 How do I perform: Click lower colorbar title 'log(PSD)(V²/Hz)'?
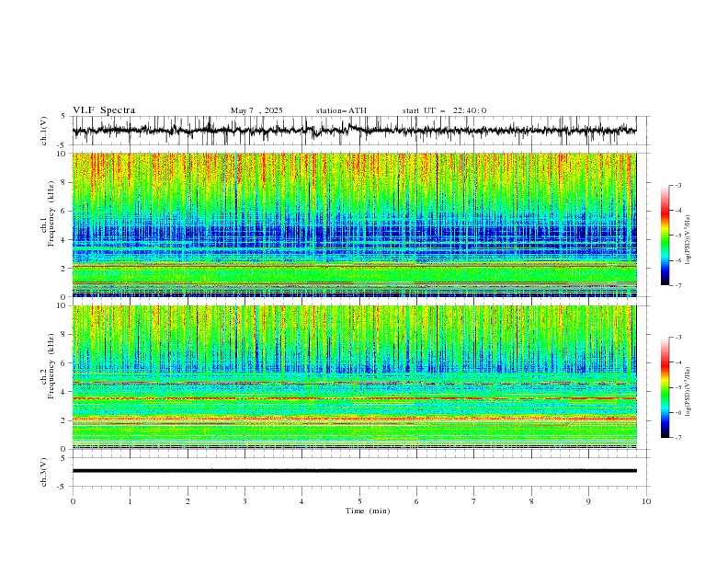[688, 391]
